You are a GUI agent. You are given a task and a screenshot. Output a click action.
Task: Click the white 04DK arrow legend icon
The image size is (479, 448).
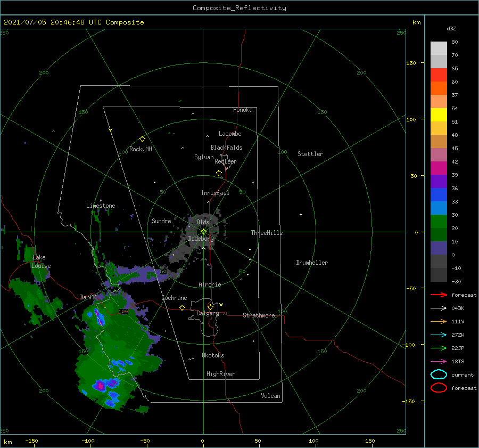click(x=439, y=308)
